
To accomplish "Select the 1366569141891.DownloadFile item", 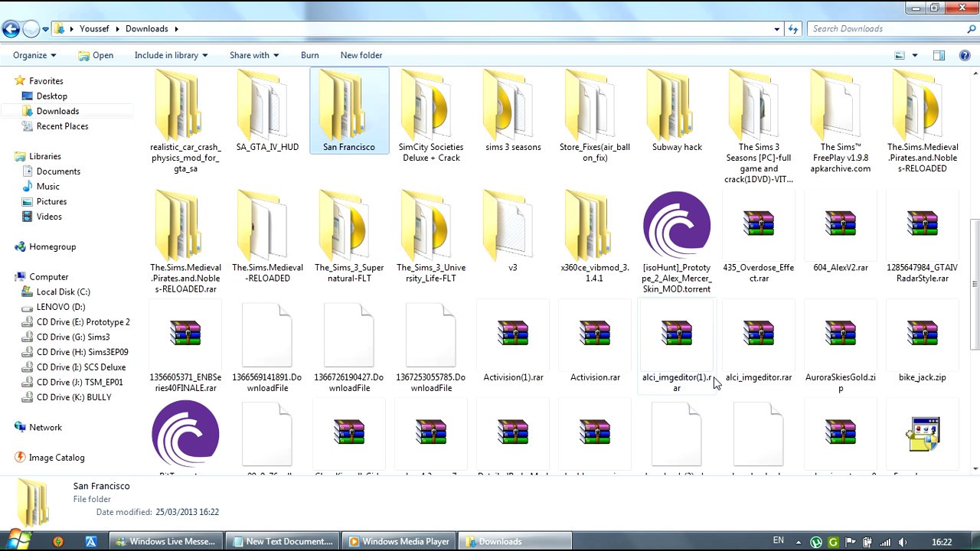I will pos(267,347).
